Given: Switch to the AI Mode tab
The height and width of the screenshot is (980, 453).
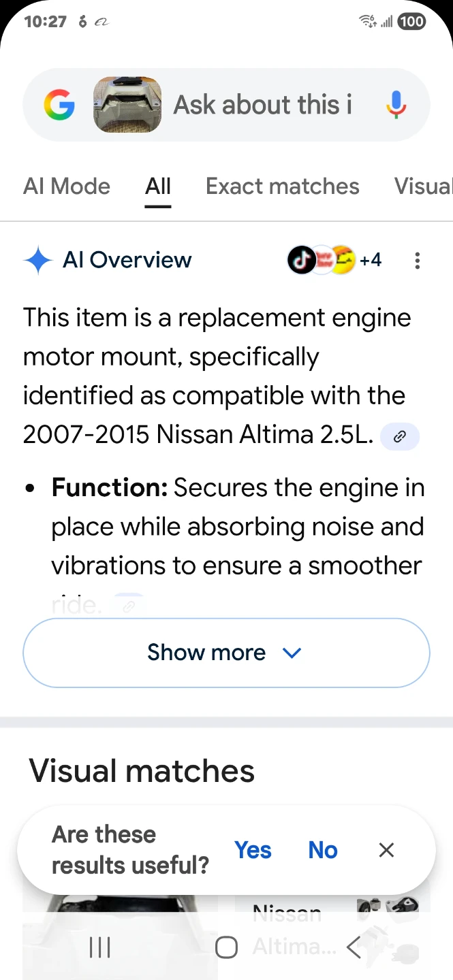Looking at the screenshot, I should [67, 186].
